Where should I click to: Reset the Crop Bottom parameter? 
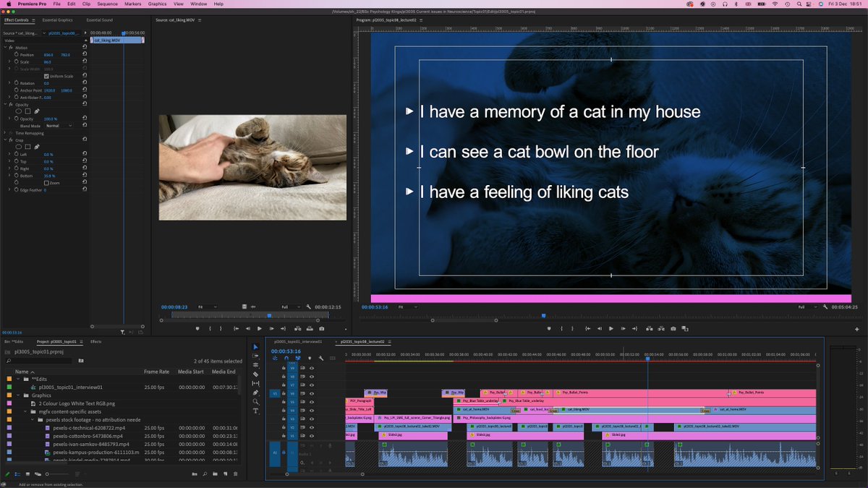(85, 176)
